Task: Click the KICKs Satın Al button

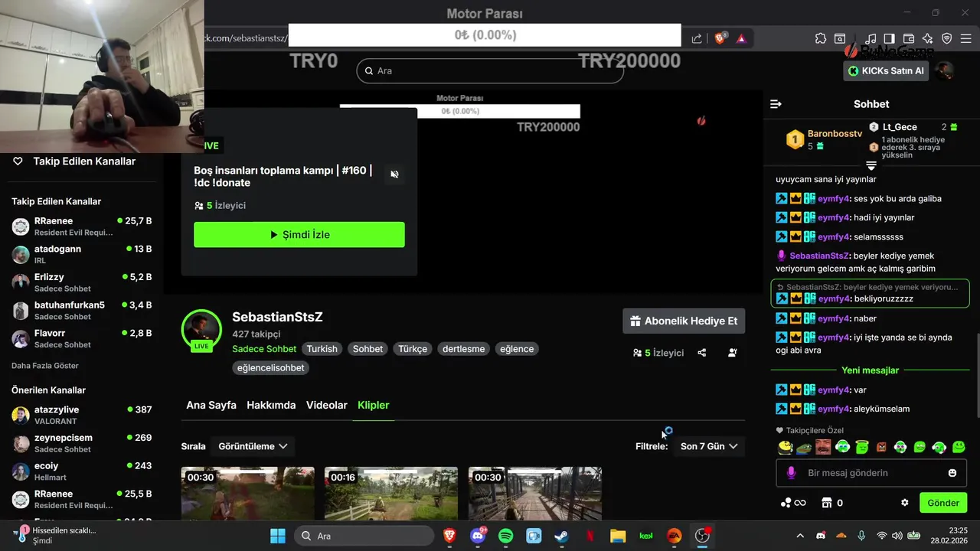Action: coord(887,70)
